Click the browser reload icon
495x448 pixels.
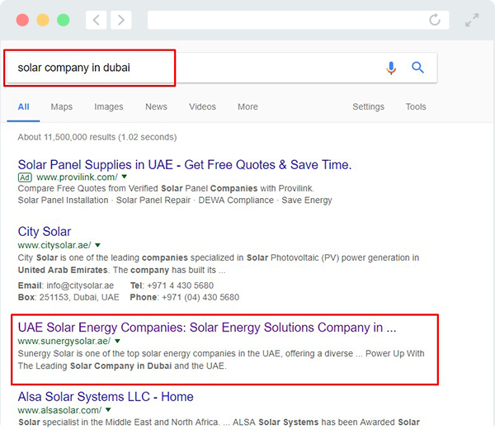tap(435, 20)
